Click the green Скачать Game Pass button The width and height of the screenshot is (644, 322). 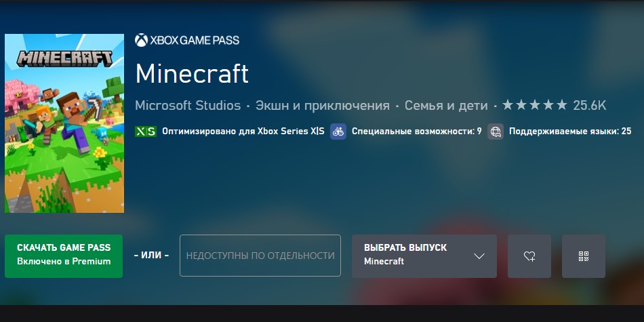click(64, 256)
